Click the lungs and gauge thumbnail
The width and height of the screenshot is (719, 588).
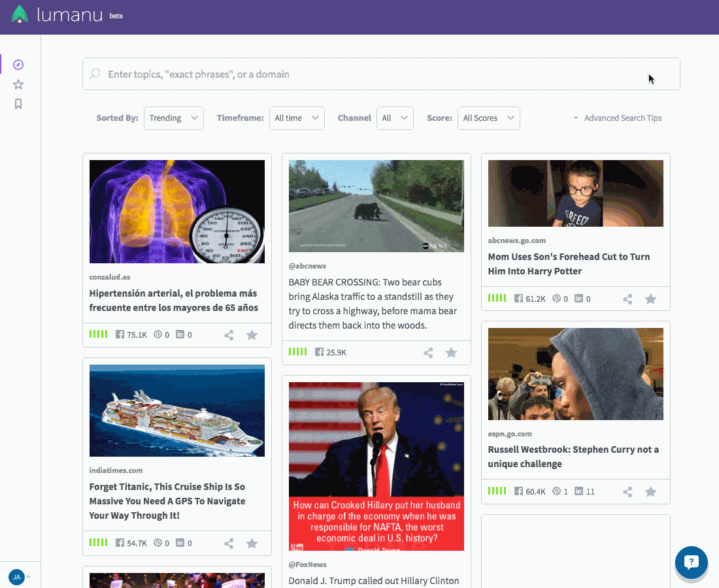177,212
